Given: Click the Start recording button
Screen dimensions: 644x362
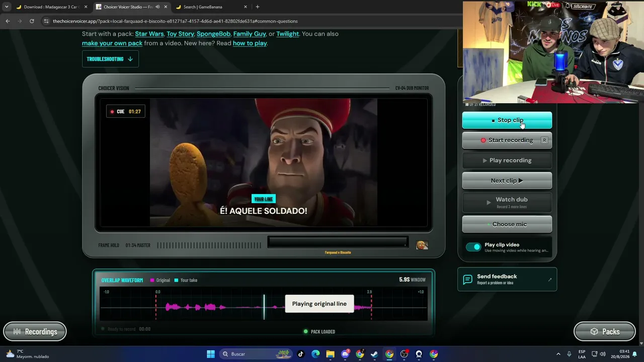Looking at the screenshot, I should [507, 140].
